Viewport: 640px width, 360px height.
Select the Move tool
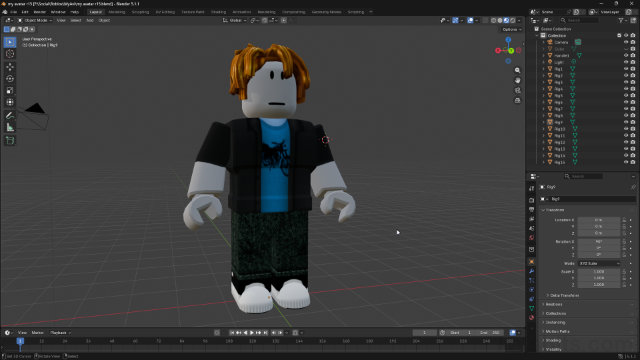coord(10,67)
